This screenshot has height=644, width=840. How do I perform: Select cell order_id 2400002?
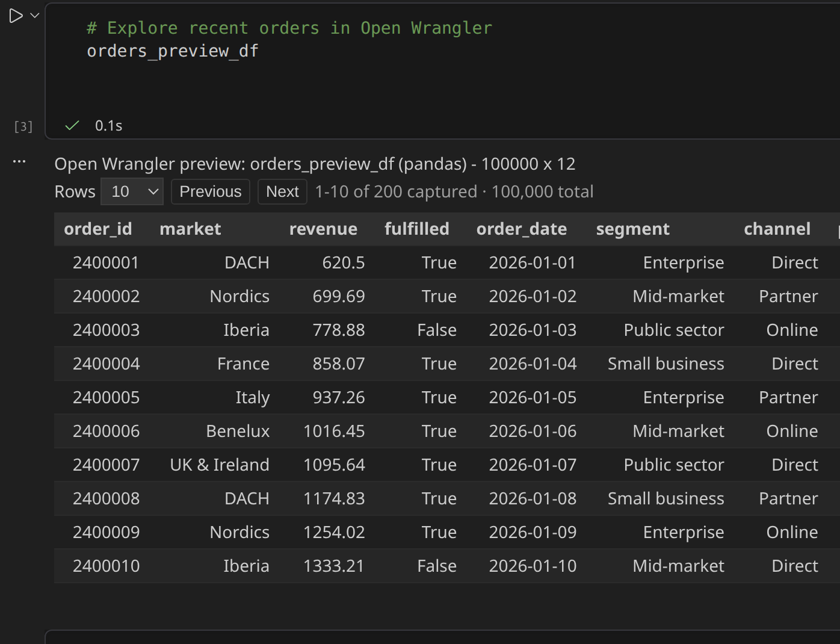[x=106, y=296]
